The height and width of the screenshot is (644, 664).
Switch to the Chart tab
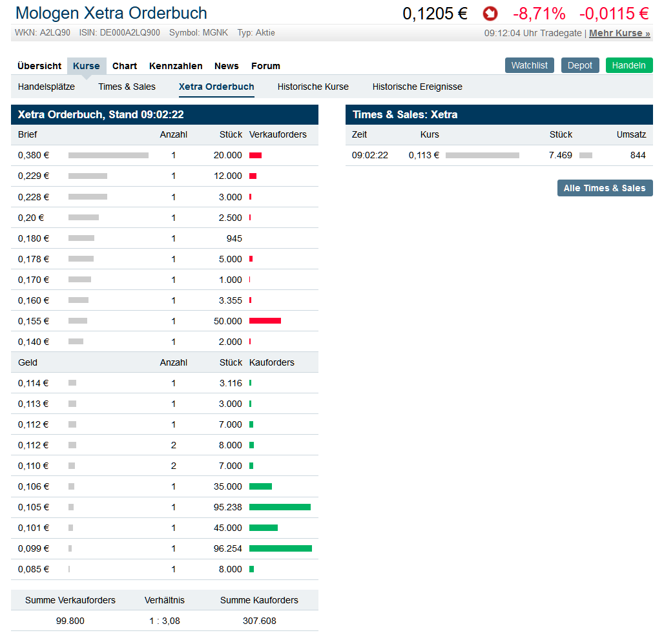tap(125, 66)
